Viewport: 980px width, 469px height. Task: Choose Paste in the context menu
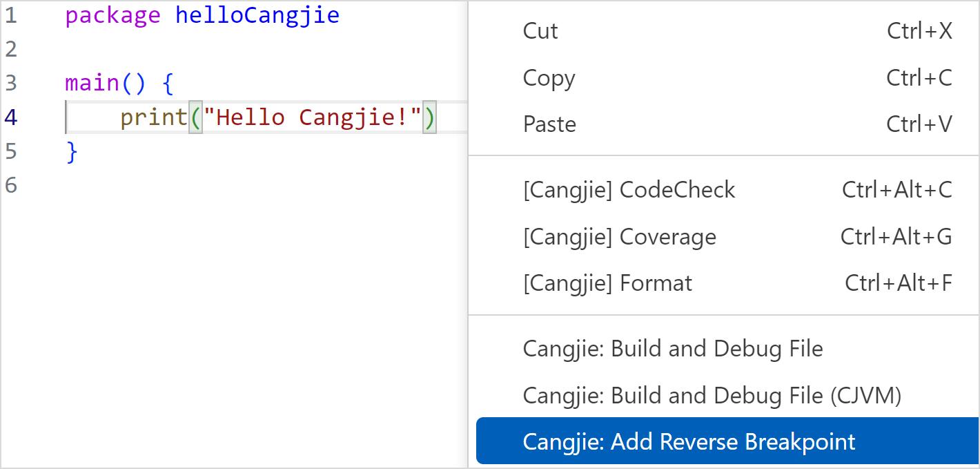pos(549,124)
